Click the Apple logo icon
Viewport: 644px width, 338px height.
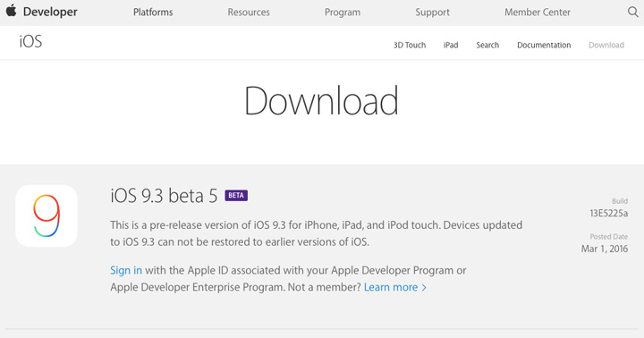click(11, 11)
